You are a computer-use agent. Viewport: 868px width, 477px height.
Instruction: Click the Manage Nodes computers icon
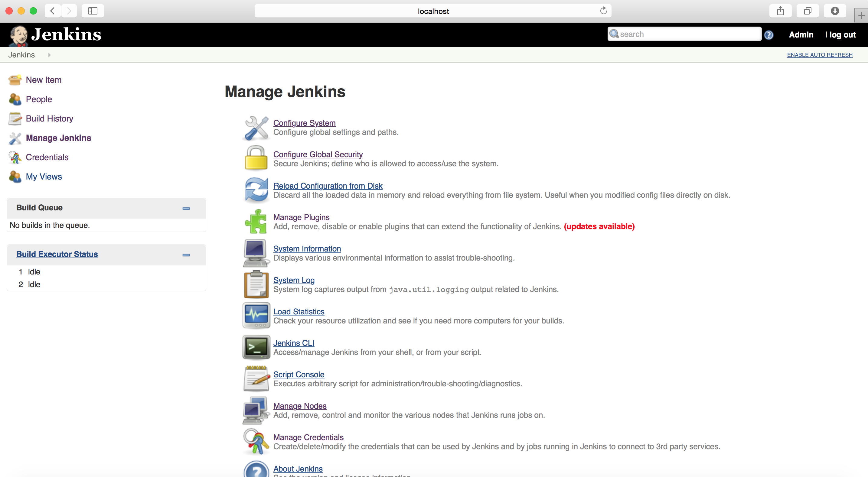[x=256, y=410]
